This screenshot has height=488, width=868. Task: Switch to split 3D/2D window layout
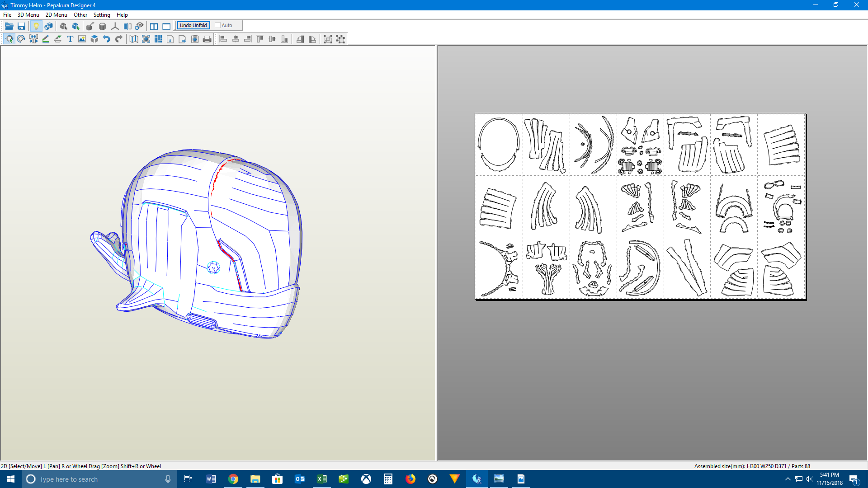click(x=154, y=26)
